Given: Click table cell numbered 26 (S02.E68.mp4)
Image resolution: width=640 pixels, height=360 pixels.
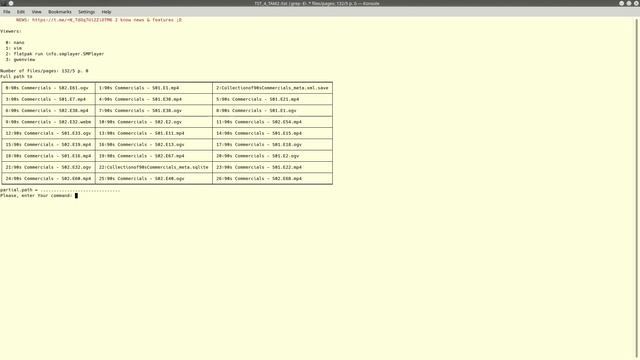Looking at the screenshot, I should coord(272,179).
